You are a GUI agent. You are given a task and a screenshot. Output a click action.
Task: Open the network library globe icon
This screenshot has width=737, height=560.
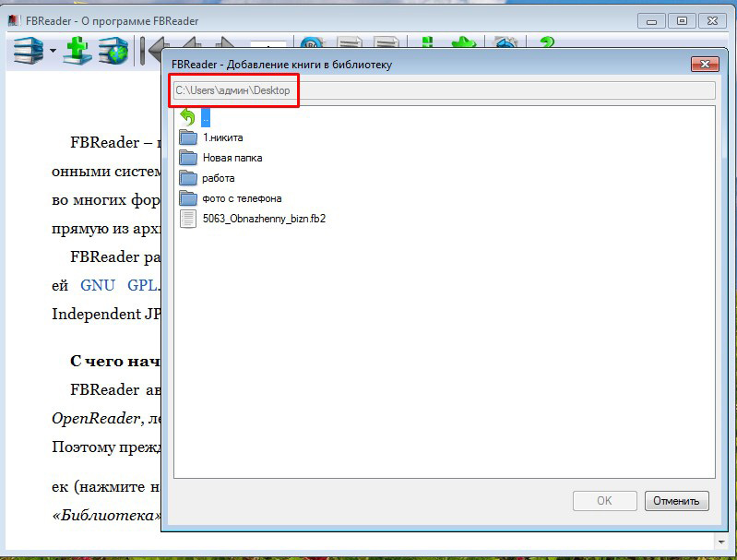point(113,51)
